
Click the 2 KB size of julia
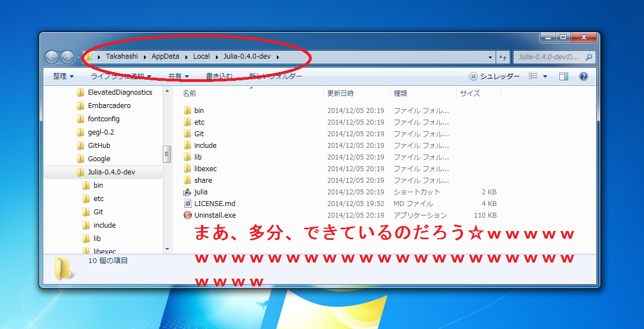489,192
